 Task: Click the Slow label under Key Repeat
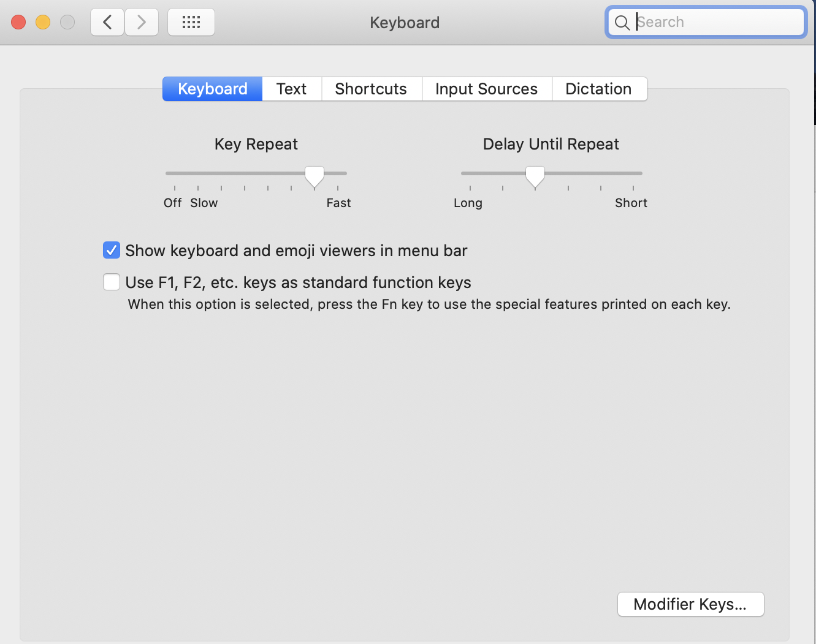pos(204,203)
